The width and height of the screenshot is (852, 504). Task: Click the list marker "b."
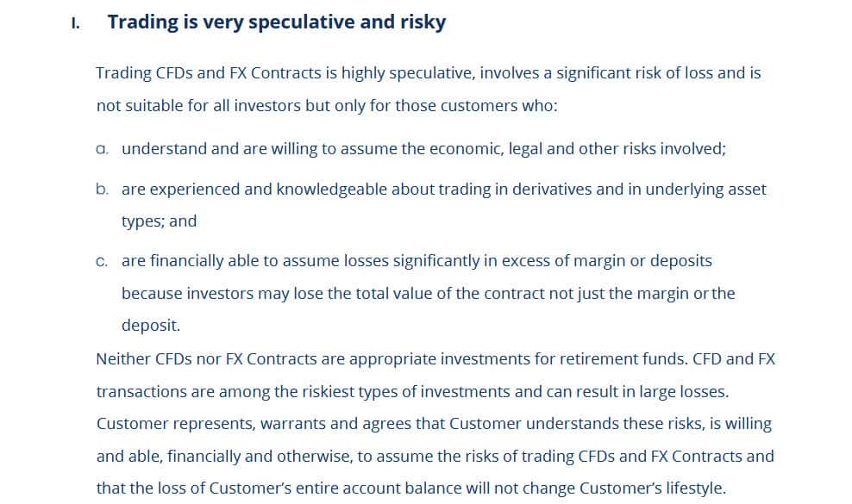(103, 190)
